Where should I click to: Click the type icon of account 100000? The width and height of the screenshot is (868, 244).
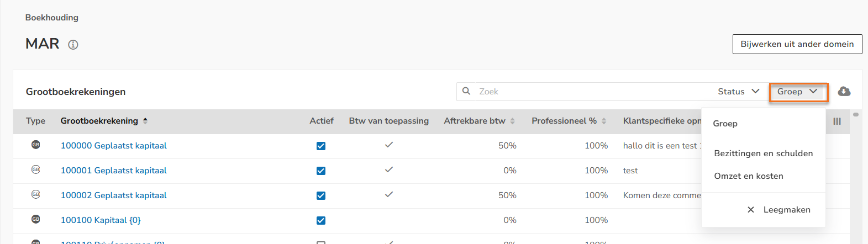pos(36,145)
